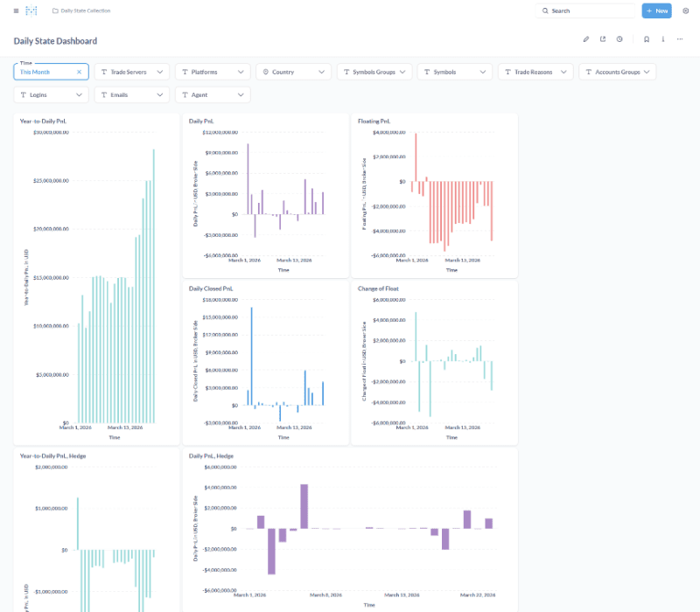Open the app settings gear icon
The height and width of the screenshot is (612, 700).
pyautogui.click(x=687, y=10)
